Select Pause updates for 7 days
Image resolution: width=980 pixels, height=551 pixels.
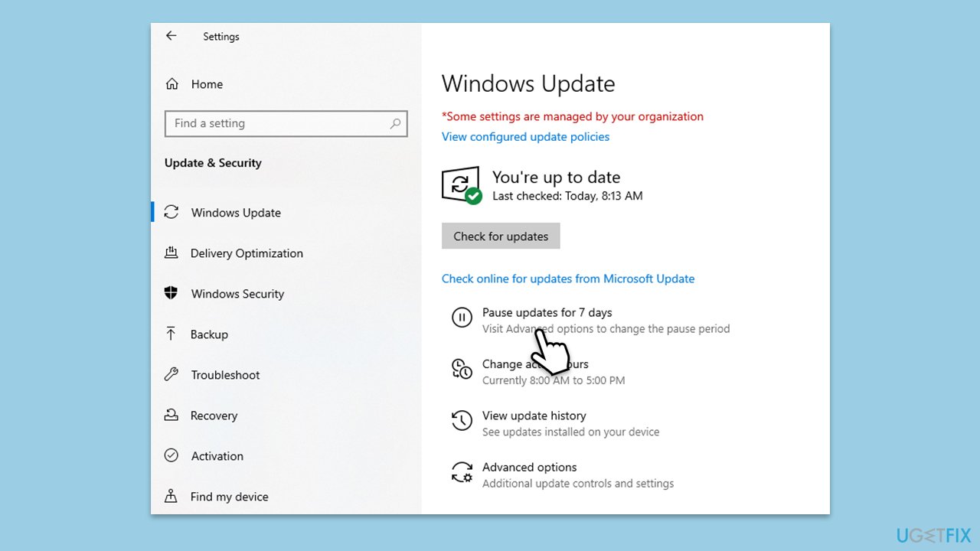point(547,312)
